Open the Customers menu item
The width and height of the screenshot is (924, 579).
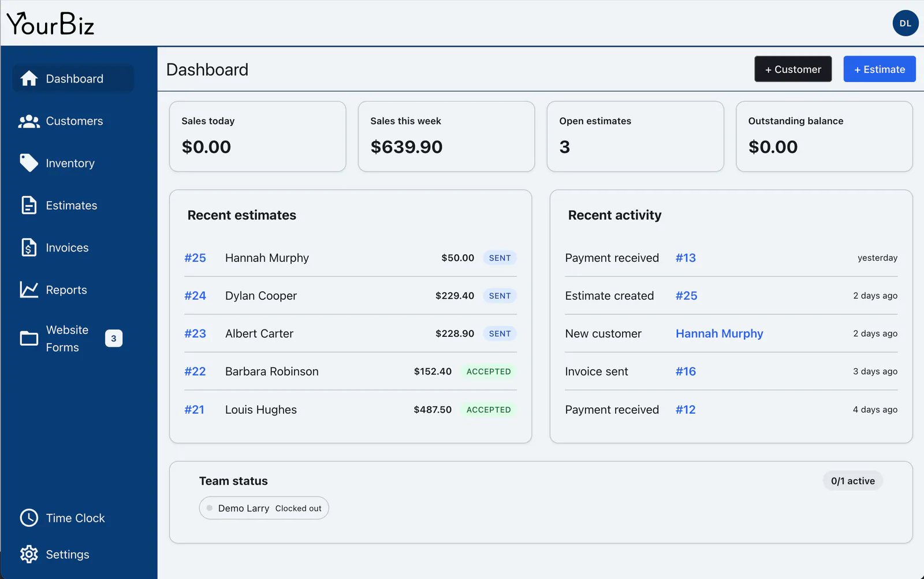[x=73, y=121]
